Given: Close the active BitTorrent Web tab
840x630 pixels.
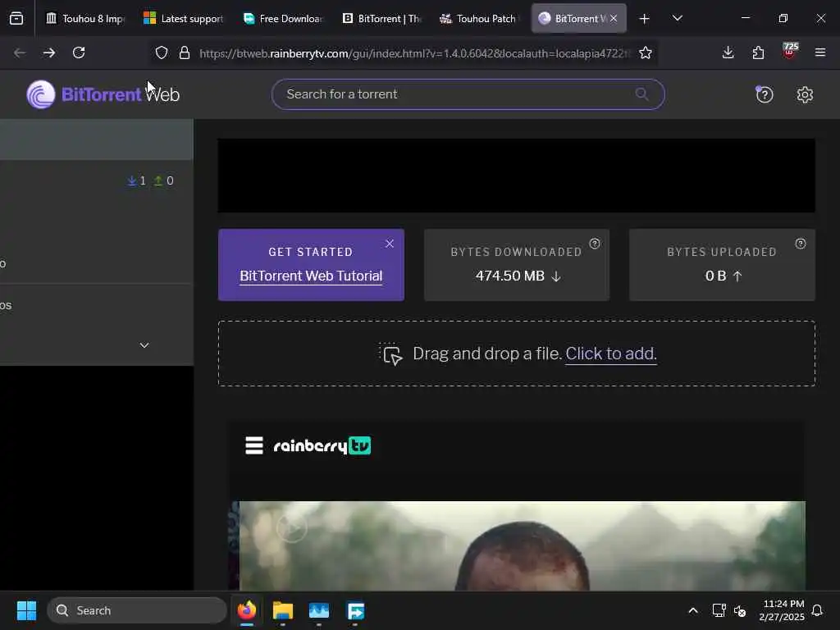Looking at the screenshot, I should [x=614, y=18].
